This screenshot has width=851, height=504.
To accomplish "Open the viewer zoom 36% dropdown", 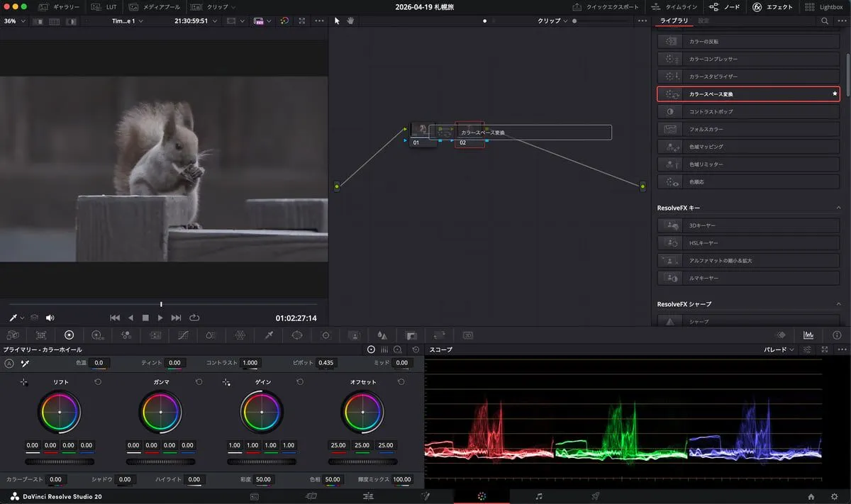I will click(14, 21).
